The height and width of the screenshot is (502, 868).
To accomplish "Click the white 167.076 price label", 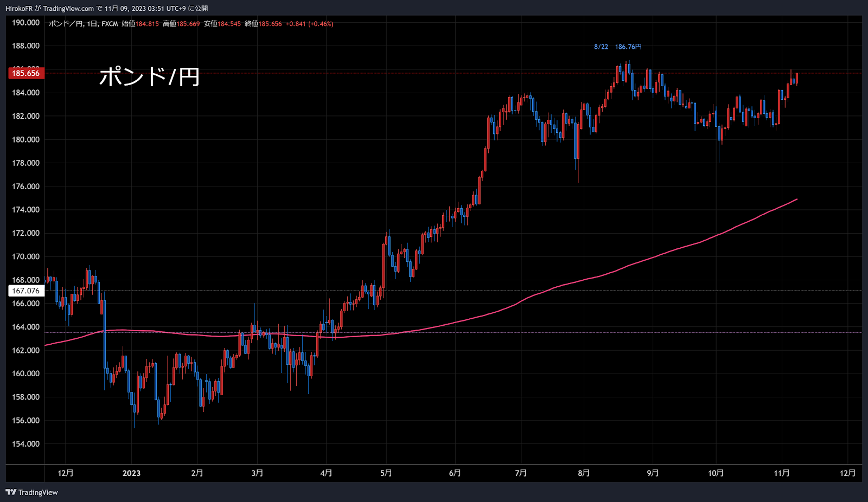I will tap(25, 291).
